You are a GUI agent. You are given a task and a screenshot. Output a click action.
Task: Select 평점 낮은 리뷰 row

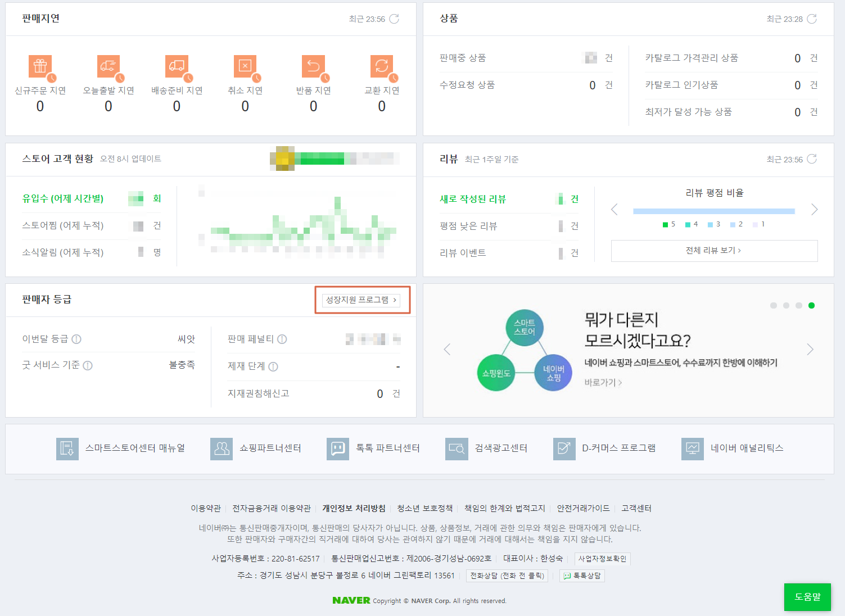[x=509, y=226]
